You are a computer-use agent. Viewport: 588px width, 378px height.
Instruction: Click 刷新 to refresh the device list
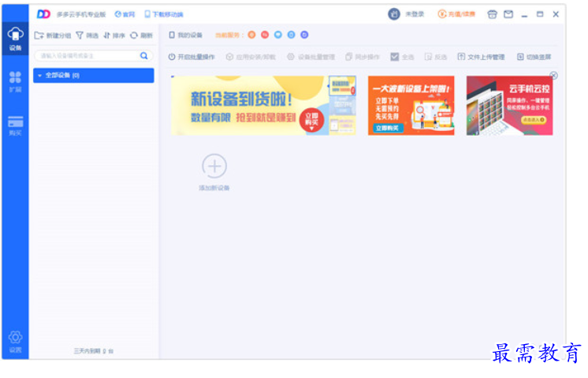[141, 36]
